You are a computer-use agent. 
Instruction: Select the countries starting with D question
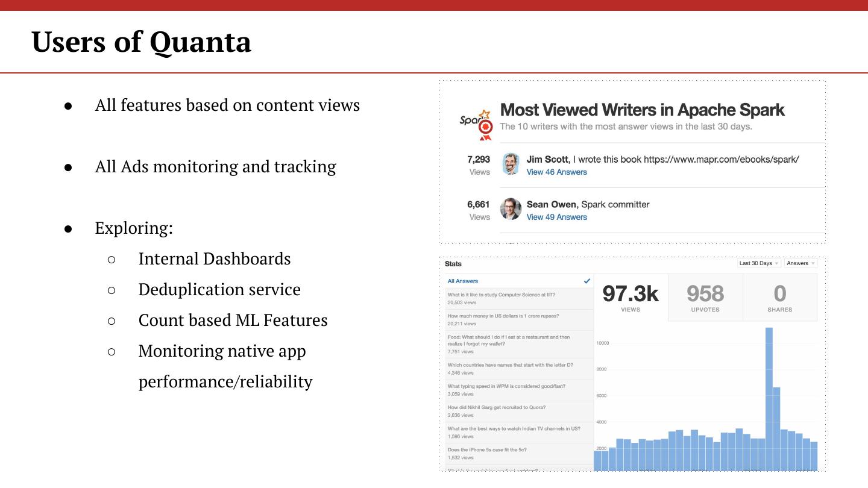point(519,369)
